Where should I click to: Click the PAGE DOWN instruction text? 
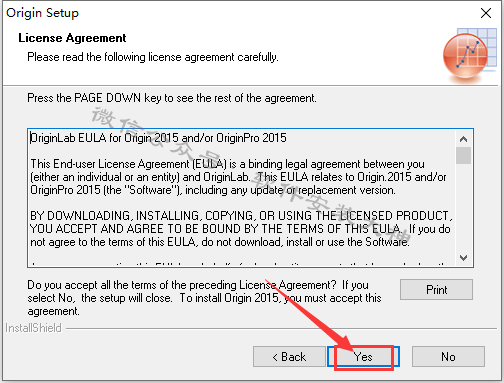click(172, 98)
